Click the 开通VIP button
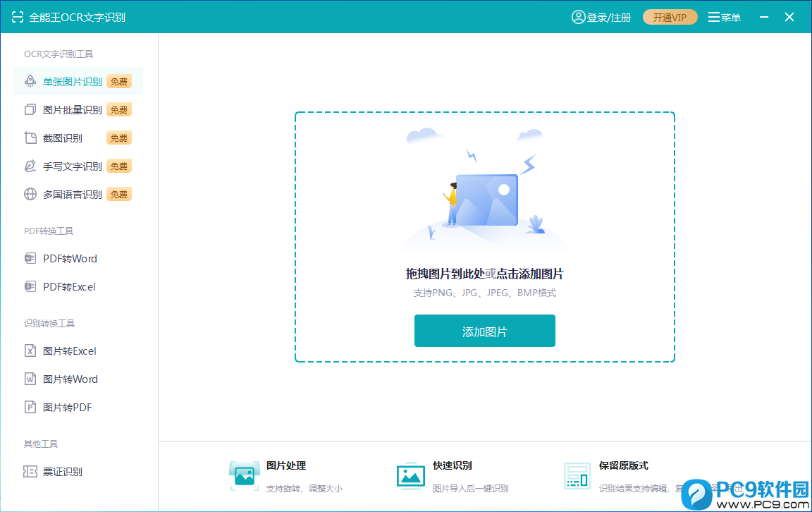Screen dimensions: 812x512 point(670,17)
